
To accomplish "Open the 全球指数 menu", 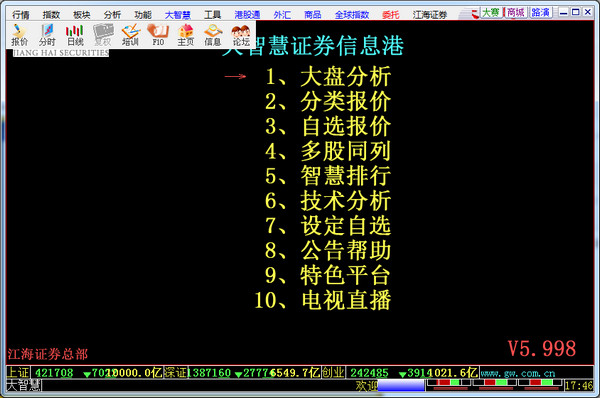I will [352, 15].
